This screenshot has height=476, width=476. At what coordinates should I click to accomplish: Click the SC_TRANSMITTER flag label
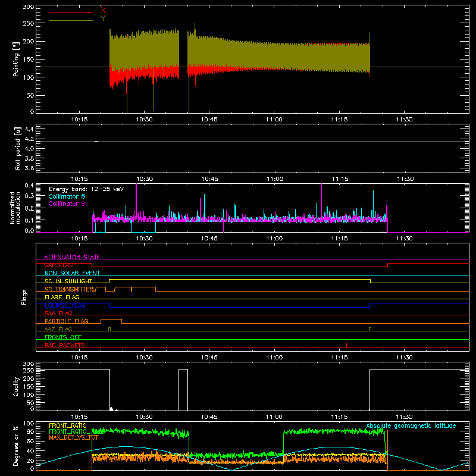(x=69, y=289)
